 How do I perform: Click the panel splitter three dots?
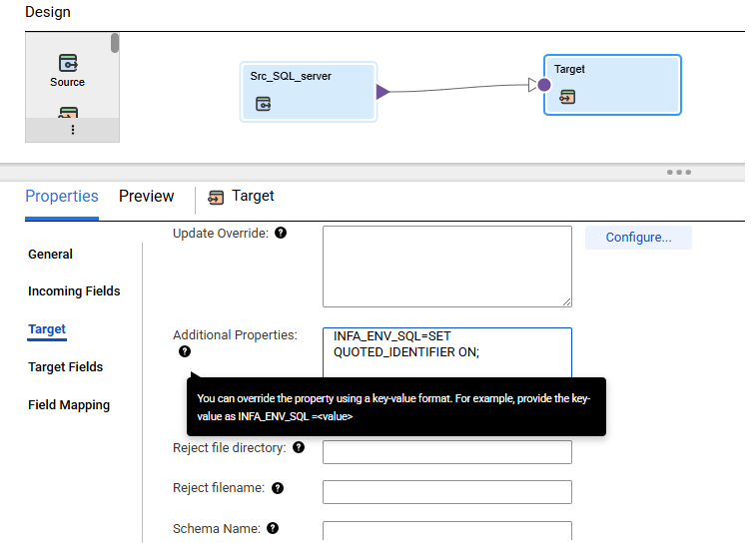[x=679, y=172]
